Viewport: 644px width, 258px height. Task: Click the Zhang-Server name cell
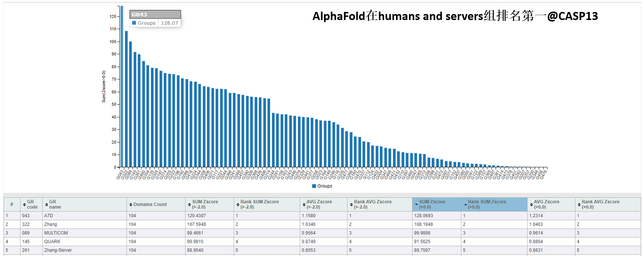coord(58,250)
